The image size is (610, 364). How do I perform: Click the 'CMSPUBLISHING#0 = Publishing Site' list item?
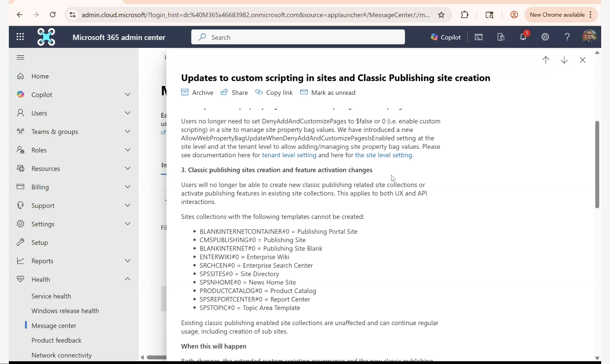(252, 240)
